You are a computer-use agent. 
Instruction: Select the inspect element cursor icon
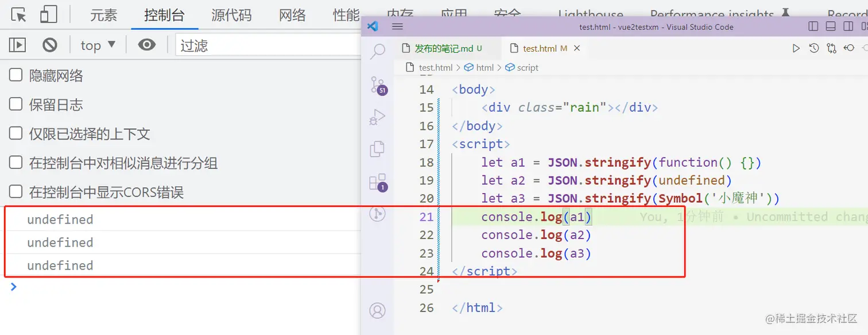[19, 14]
